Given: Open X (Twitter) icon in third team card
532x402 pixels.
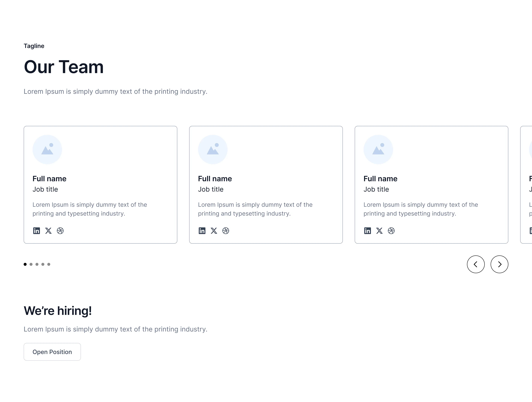Looking at the screenshot, I should 379,231.
